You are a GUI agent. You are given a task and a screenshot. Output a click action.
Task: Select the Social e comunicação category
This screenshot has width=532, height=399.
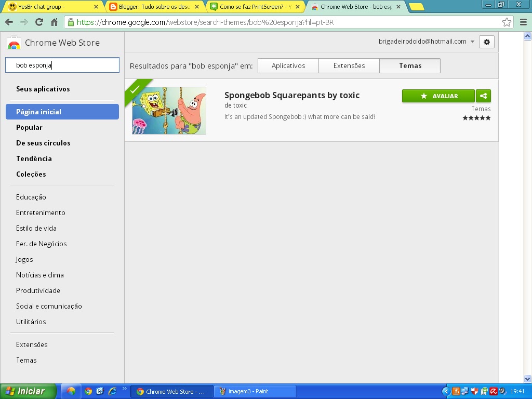pos(49,306)
